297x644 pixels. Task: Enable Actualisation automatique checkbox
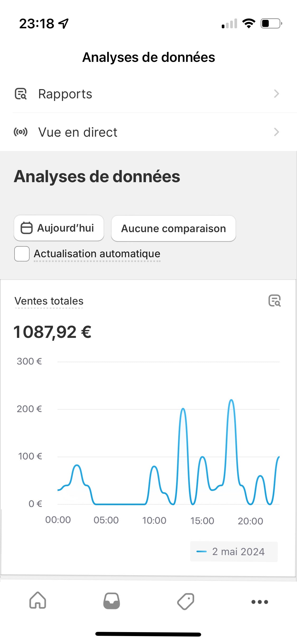tap(22, 254)
